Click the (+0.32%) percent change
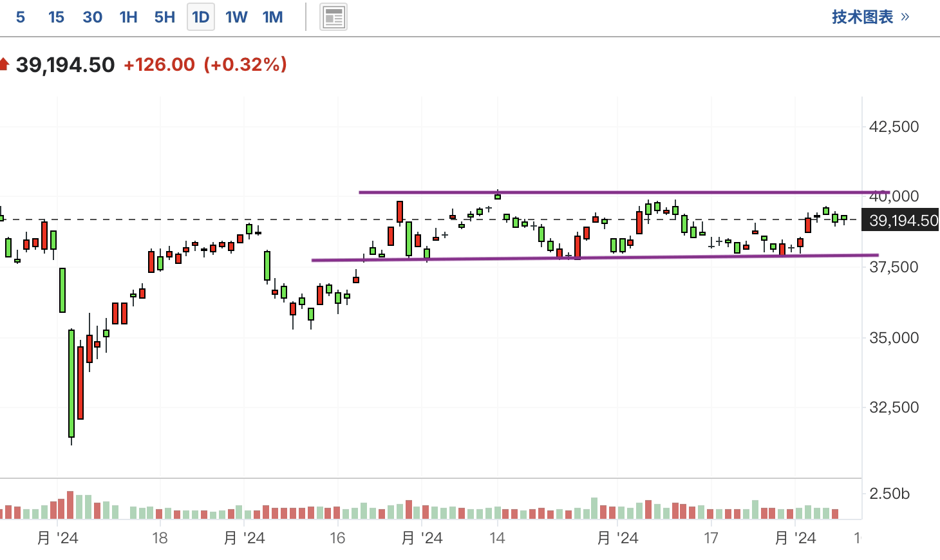This screenshot has width=940, height=560. pos(245,64)
